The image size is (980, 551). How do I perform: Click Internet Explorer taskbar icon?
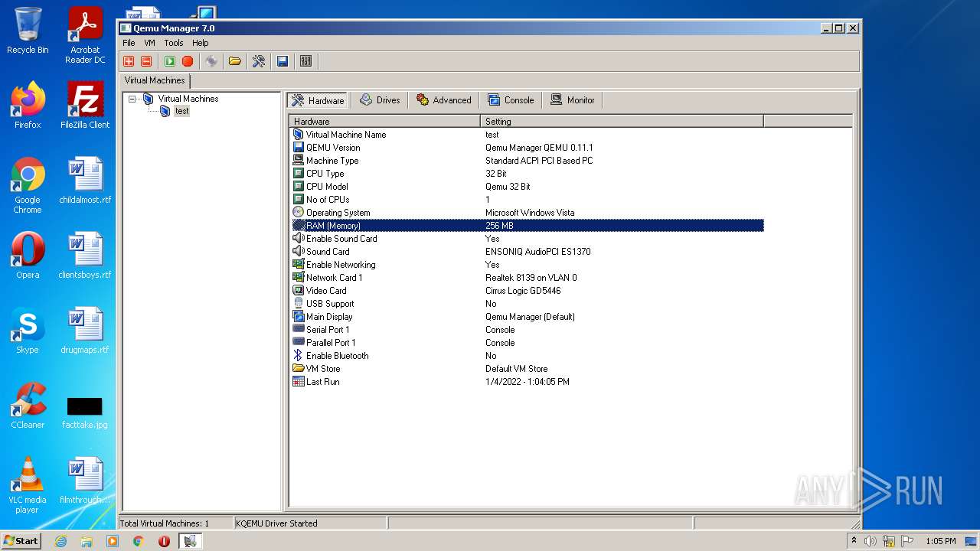pyautogui.click(x=61, y=541)
